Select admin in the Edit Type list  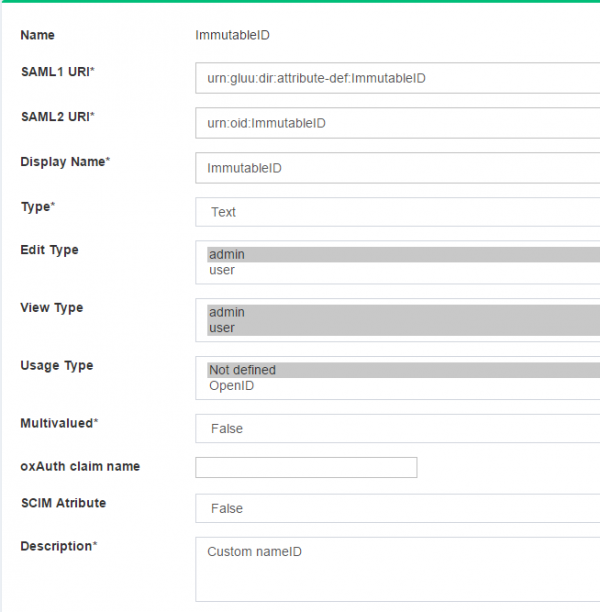click(226, 255)
